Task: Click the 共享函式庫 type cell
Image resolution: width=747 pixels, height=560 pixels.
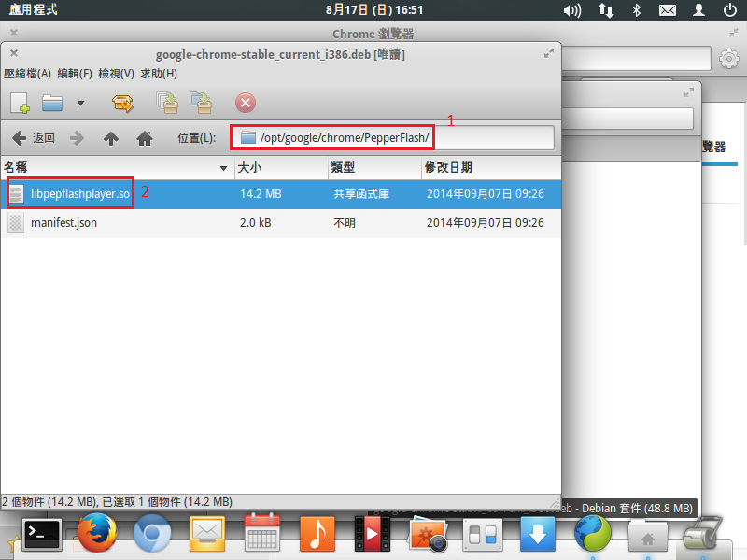Action: 361,194
